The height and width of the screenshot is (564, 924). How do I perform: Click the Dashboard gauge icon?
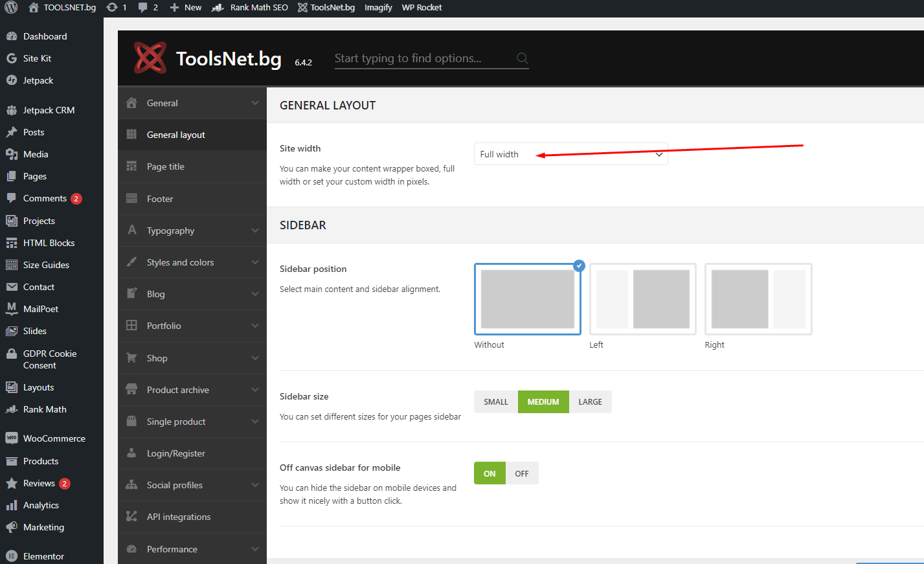pos(12,36)
